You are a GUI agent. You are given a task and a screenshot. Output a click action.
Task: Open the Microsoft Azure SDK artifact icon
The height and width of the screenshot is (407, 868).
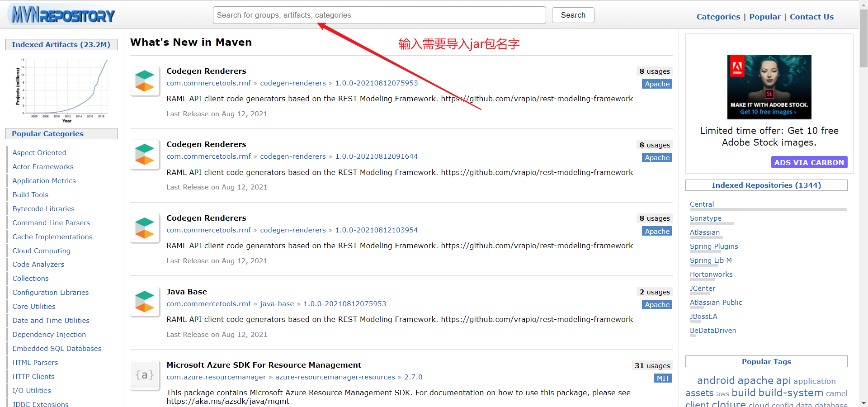tap(145, 375)
